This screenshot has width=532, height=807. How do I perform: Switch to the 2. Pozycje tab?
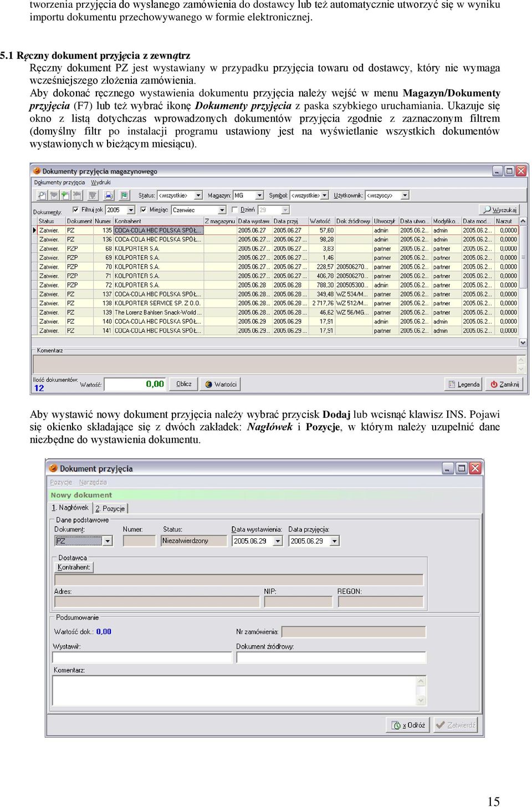click(x=110, y=508)
